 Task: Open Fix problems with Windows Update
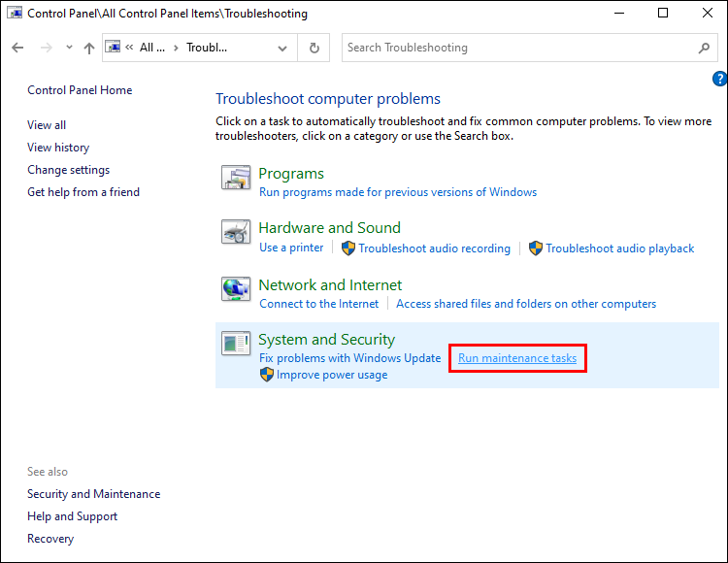coord(349,358)
